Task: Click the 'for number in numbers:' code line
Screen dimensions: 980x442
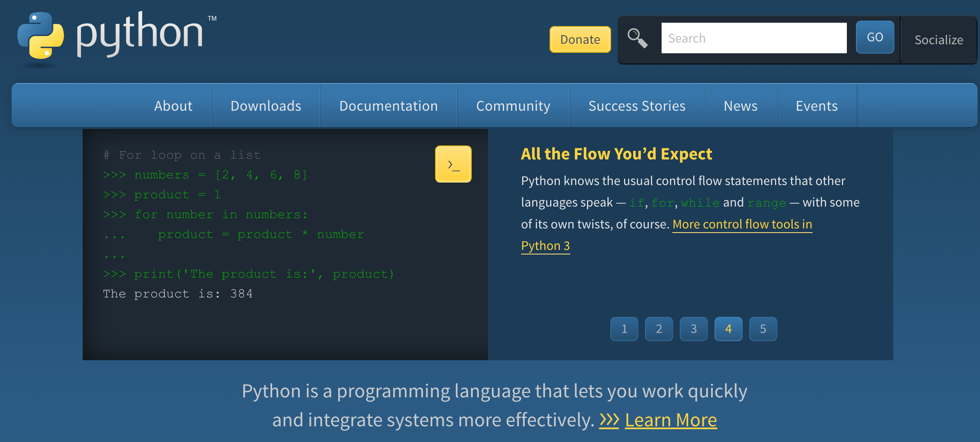Action: click(x=206, y=214)
